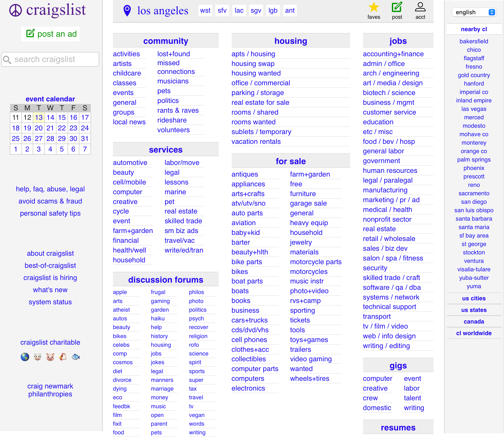The width and height of the screenshot is (504, 437).
Task: Open domestic gigs link
Action: pos(377,408)
